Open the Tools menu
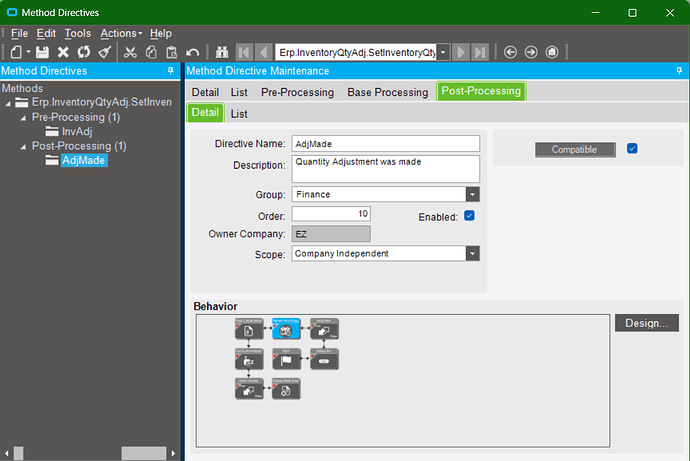This screenshot has width=690, height=461. tap(77, 33)
